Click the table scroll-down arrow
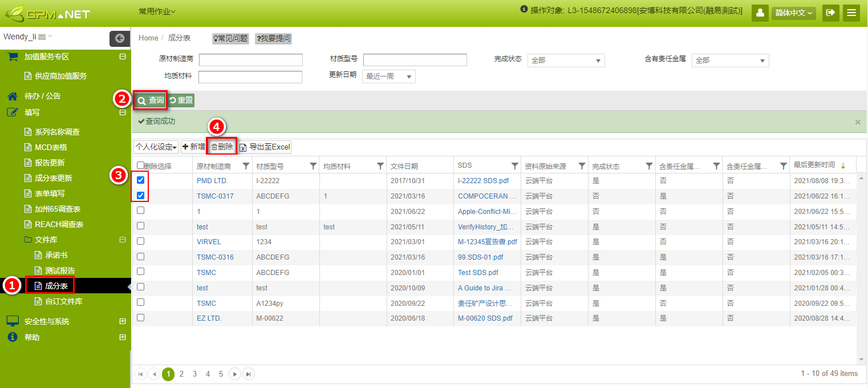The height and width of the screenshot is (388, 868). tap(861, 359)
